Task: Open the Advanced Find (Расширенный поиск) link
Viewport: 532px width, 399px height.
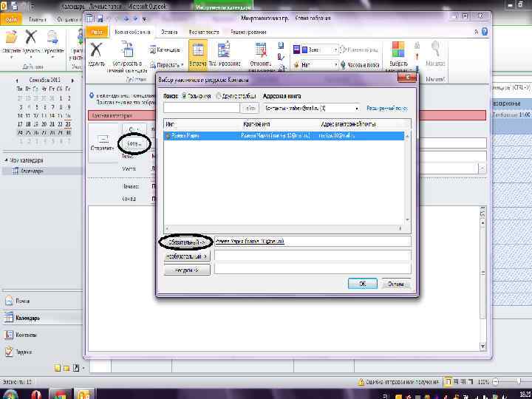Action: point(386,108)
